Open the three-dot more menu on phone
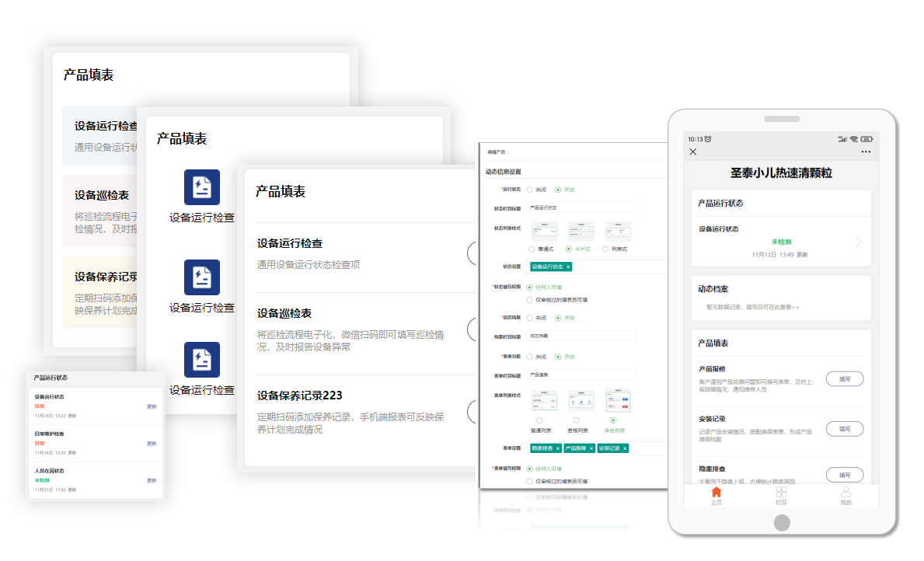The image size is (924, 561). click(866, 152)
